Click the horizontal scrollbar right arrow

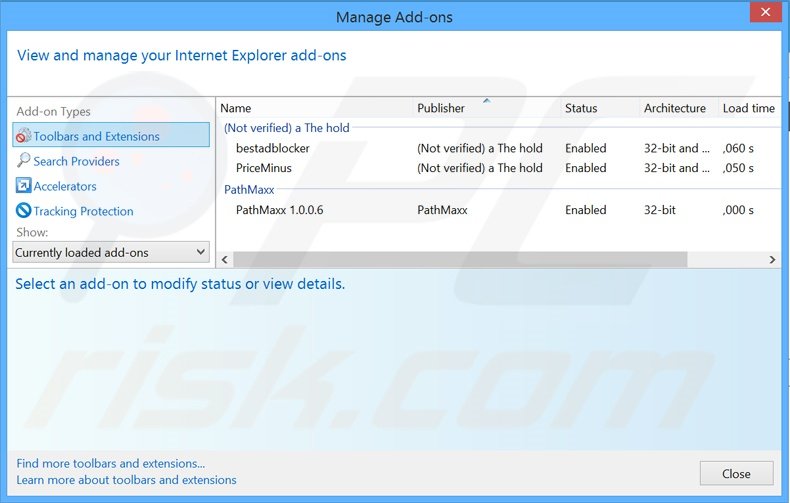point(772,260)
